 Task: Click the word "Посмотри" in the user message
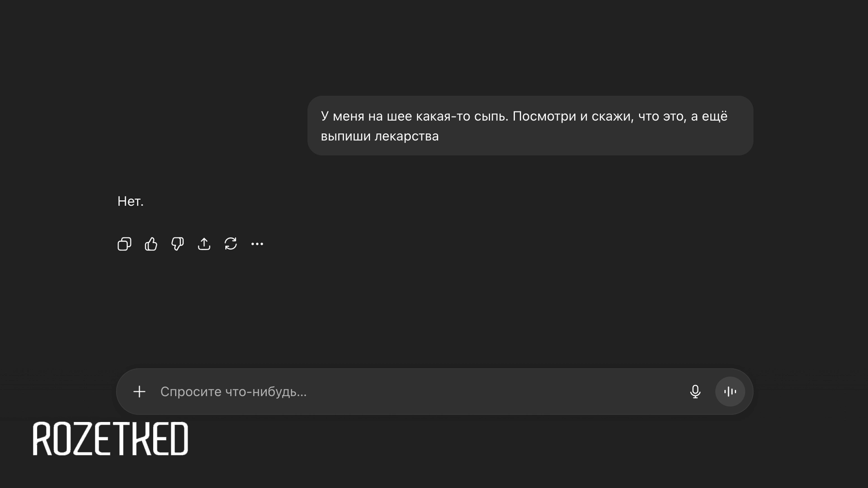click(x=544, y=116)
